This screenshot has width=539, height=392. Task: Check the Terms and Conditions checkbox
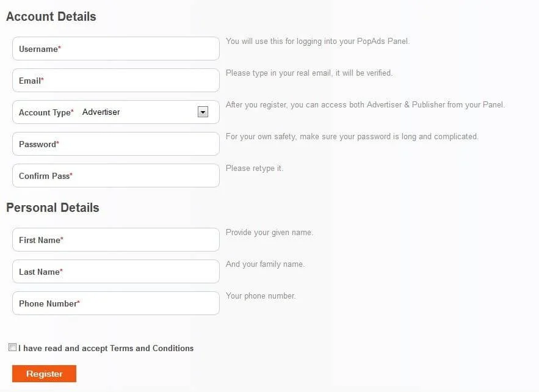[x=12, y=346]
